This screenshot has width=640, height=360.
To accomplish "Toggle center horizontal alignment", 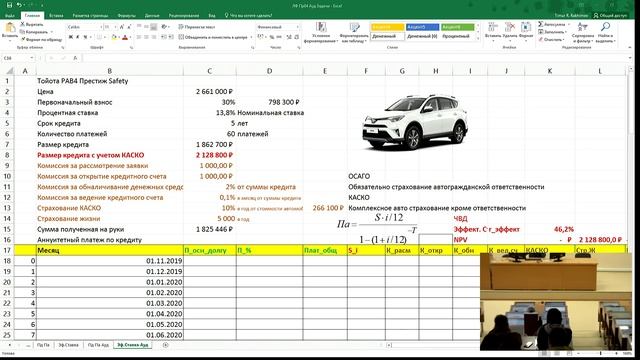I will [146, 37].
